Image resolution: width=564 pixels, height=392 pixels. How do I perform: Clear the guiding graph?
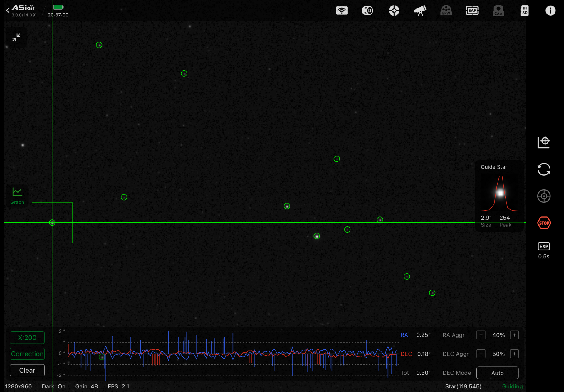(27, 370)
